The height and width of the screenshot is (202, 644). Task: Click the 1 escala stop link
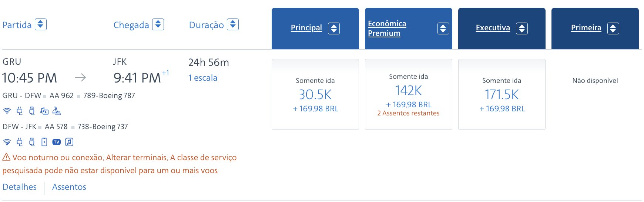(203, 78)
